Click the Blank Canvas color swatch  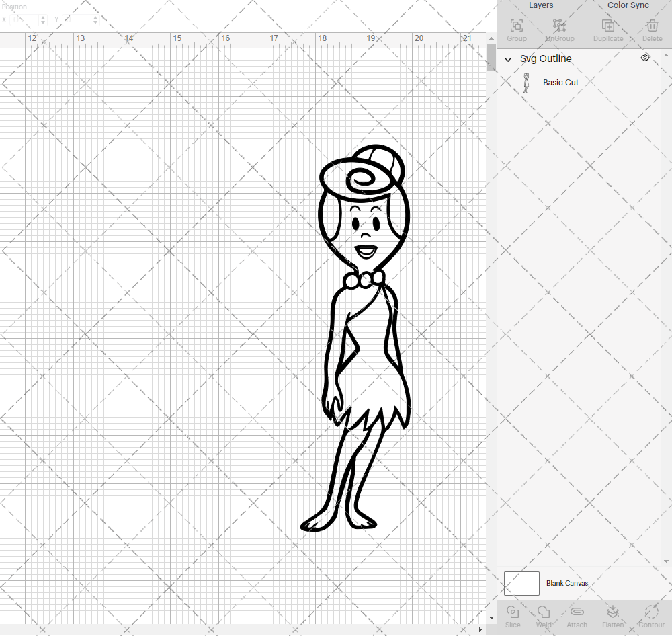[x=521, y=584]
